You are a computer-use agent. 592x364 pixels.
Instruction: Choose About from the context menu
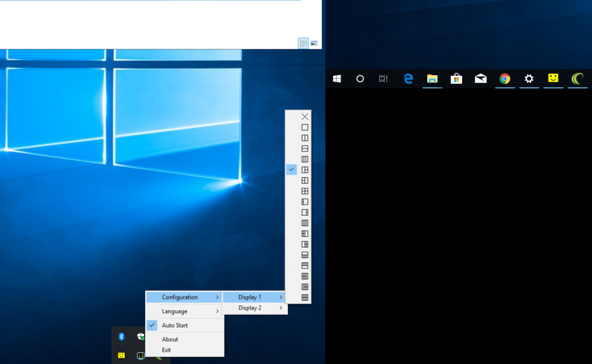point(170,339)
